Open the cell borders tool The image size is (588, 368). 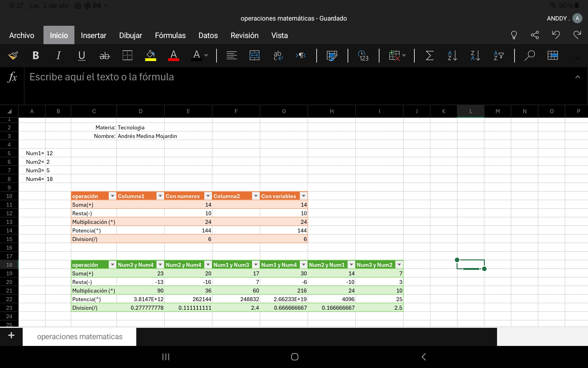127,56
